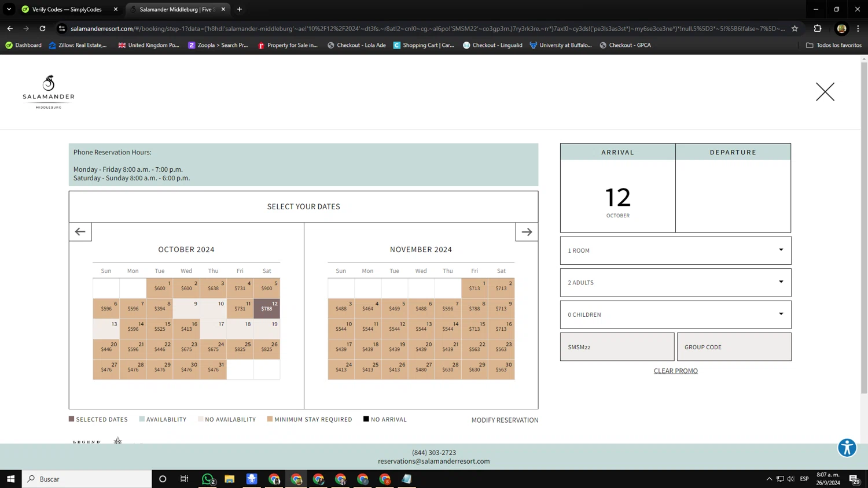Click the ESP language indicator
Viewport: 868px width, 488px height.
804,479
